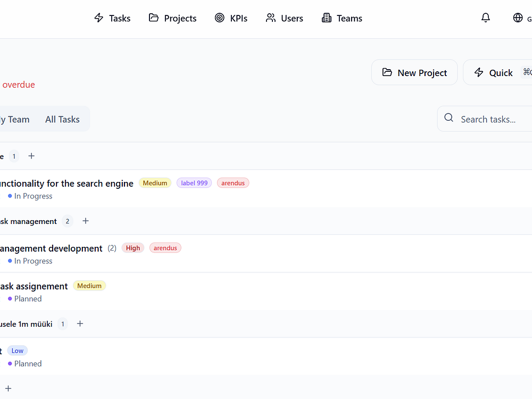The width and height of the screenshot is (532, 399).
Task: Open the Tasks menu item
Action: [112, 18]
